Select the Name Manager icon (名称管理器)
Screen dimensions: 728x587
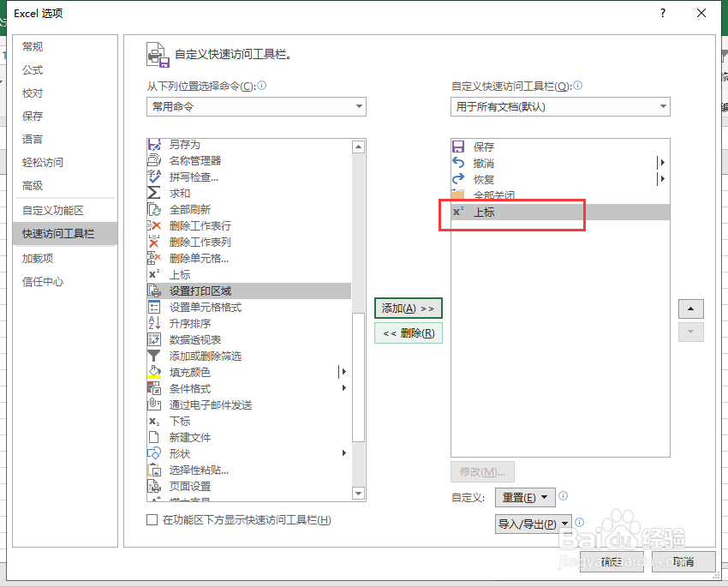154,161
